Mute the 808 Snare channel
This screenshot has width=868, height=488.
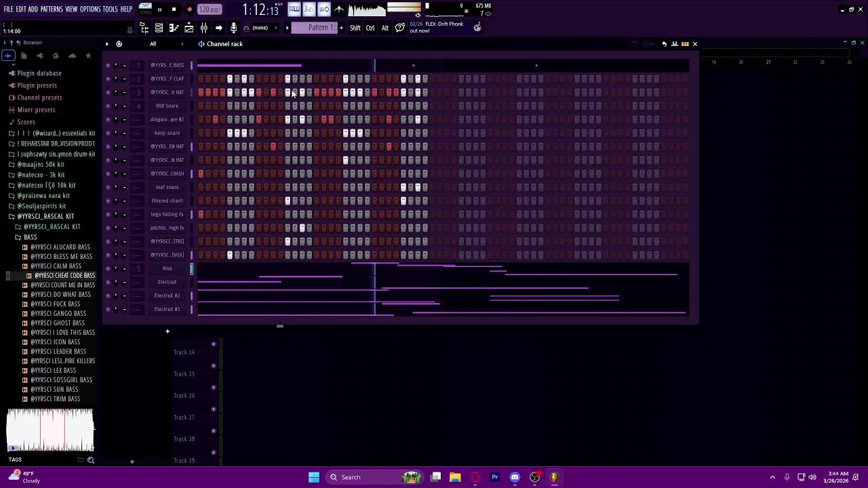pos(108,106)
